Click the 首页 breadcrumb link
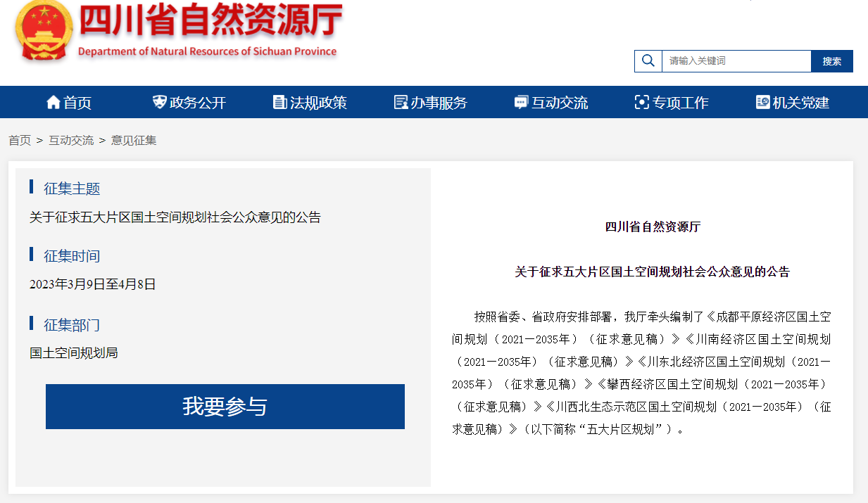868x503 pixels. pyautogui.click(x=19, y=140)
